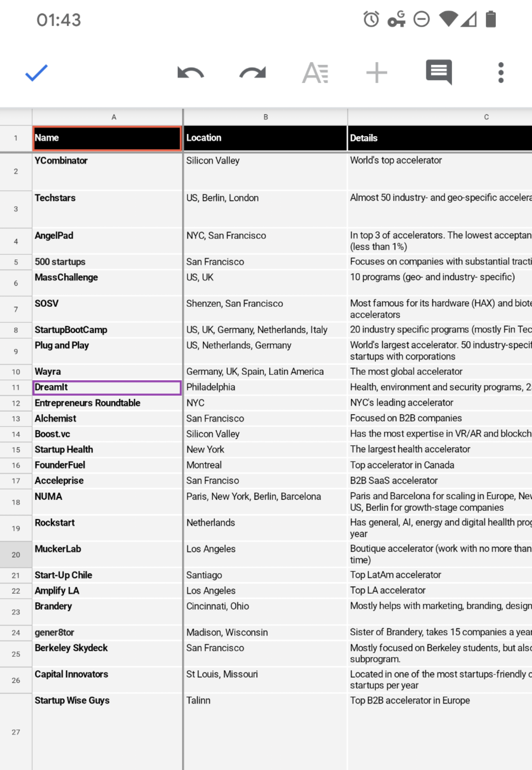The height and width of the screenshot is (770, 532).
Task: Tap the battery status icon
Action: pyautogui.click(x=491, y=19)
